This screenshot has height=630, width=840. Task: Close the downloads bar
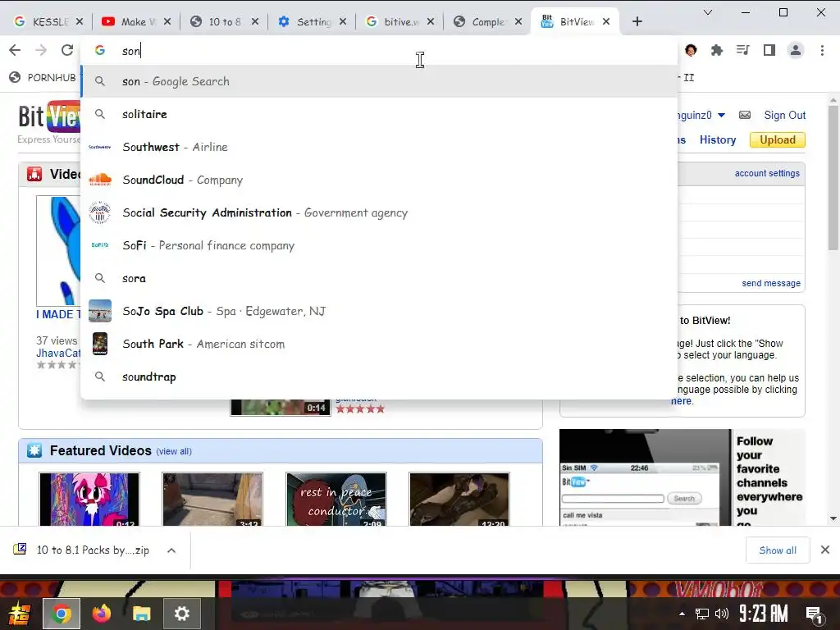[825, 550]
